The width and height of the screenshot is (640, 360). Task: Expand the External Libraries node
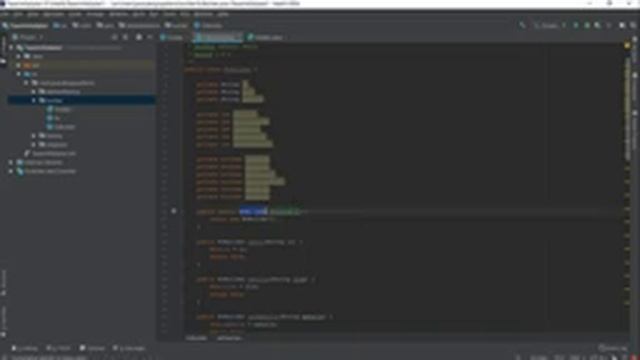pyautogui.click(x=11, y=162)
